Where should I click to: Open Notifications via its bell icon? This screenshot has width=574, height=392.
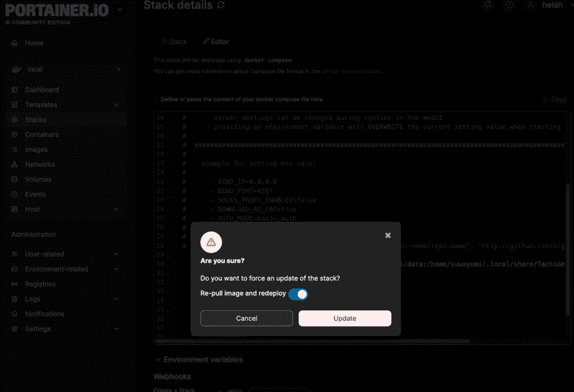point(15,314)
